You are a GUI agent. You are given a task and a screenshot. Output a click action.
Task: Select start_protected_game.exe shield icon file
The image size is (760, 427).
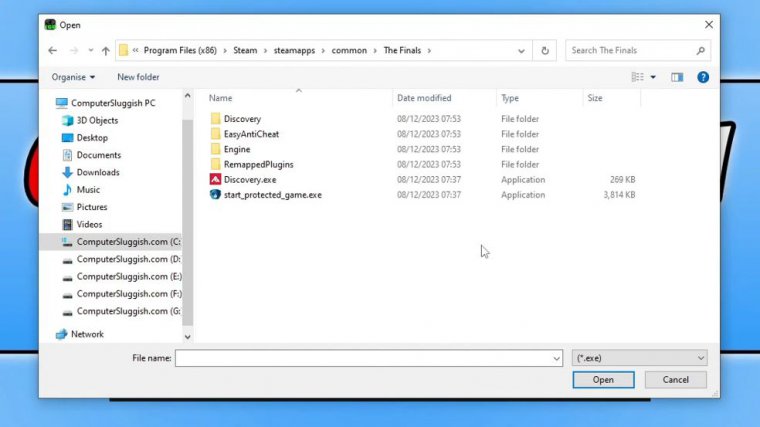tap(272, 195)
